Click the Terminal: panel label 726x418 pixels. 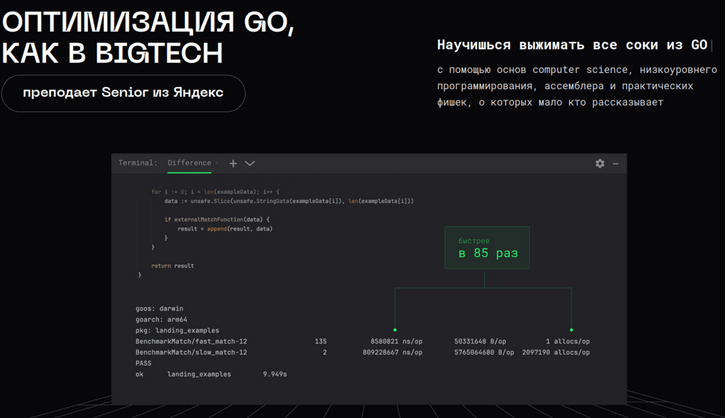tap(138, 163)
